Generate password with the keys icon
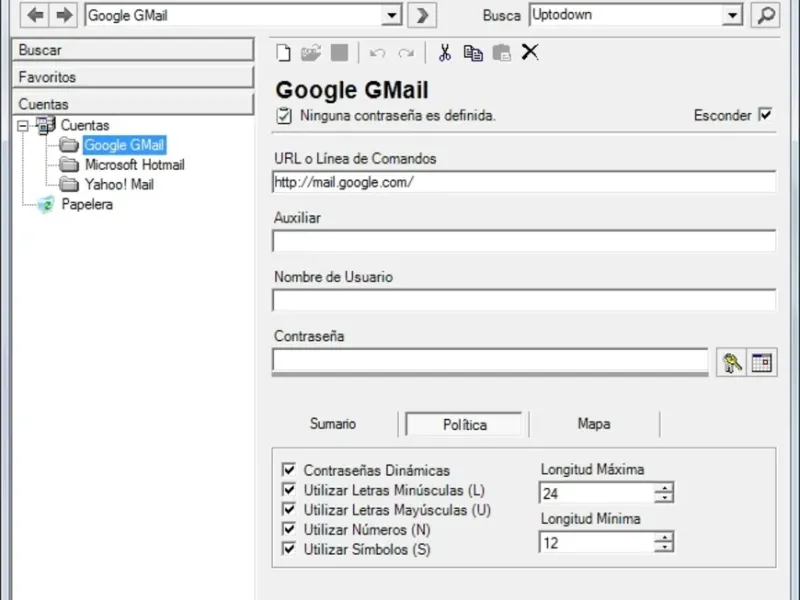 point(732,363)
